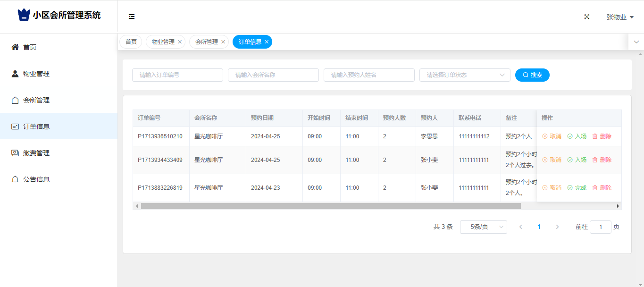Click the fullscreen toggle icon

coord(587,17)
